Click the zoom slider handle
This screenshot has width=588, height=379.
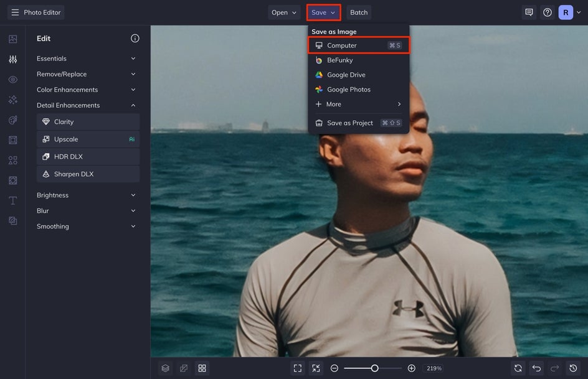click(x=374, y=368)
